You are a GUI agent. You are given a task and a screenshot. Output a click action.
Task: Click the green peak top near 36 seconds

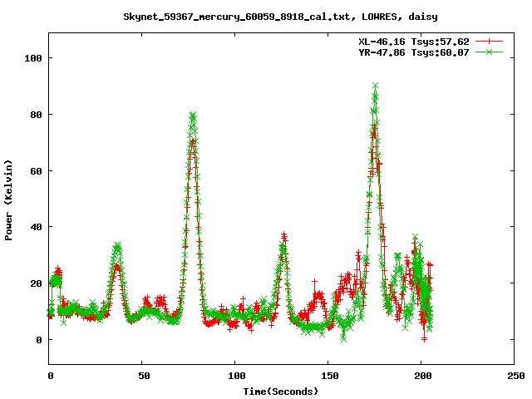(117, 246)
